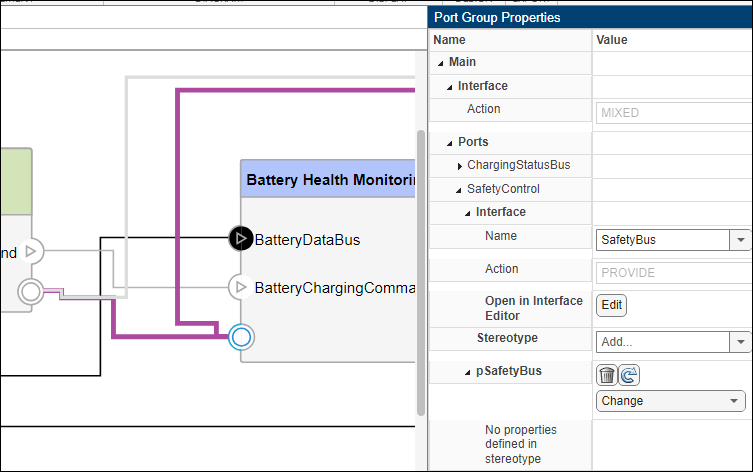The image size is (753, 472).
Task: Expand the ChargingStatusBus port
Action: [x=459, y=165]
